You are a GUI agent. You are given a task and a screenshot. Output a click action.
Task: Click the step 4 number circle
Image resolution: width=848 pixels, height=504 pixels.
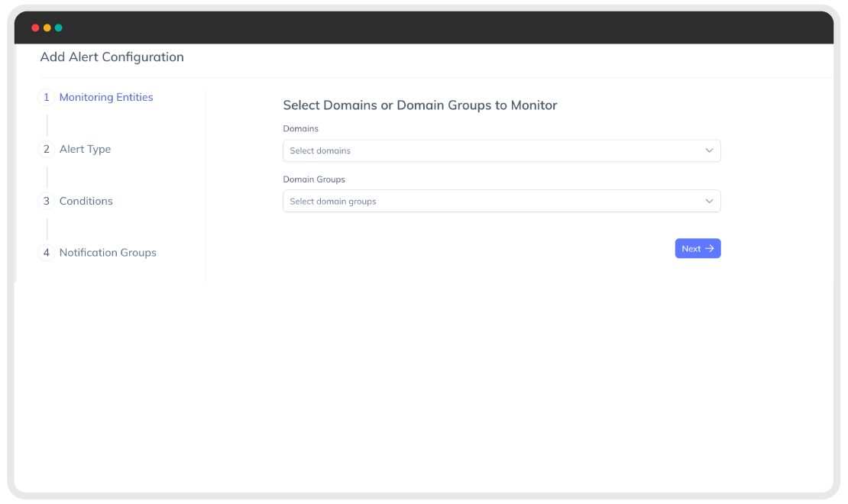[47, 253]
